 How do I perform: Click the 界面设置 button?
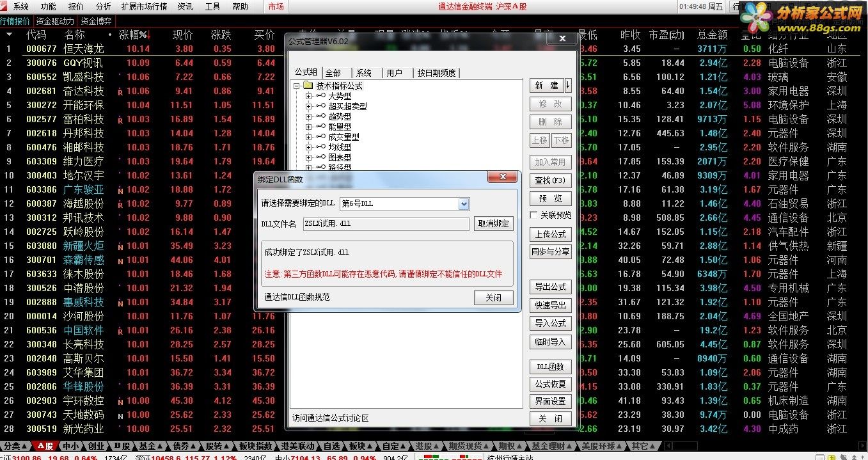(x=550, y=401)
